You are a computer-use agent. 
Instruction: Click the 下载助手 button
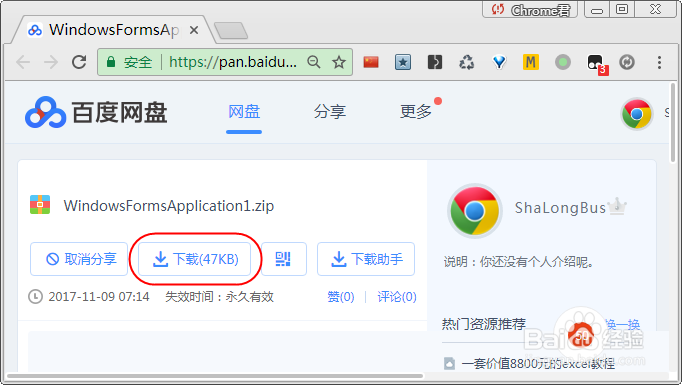pyautogui.click(x=366, y=259)
